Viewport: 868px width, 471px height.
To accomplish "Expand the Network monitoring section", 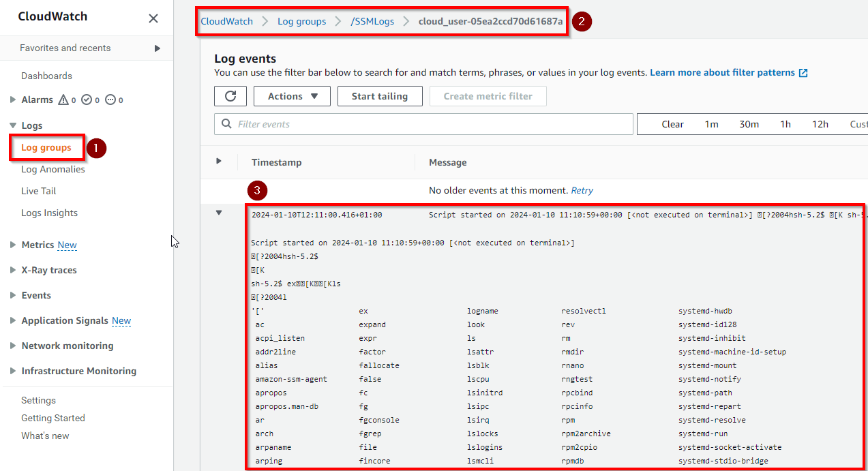I will [x=13, y=346].
